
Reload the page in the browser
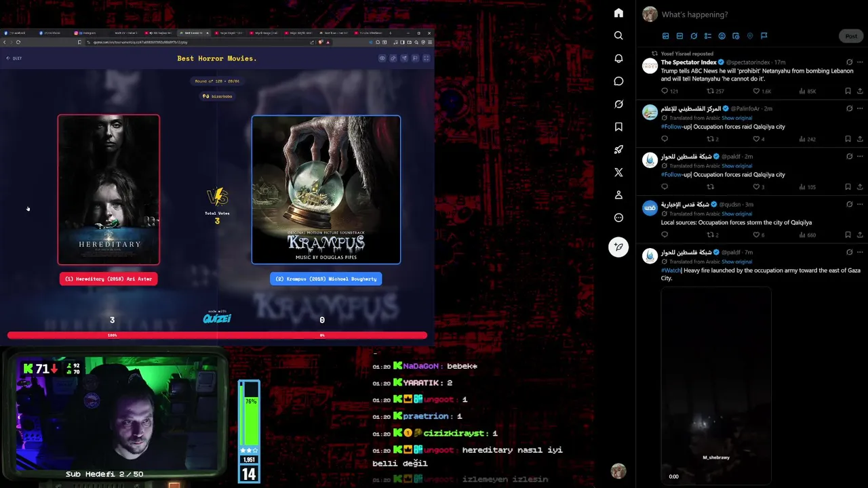18,42
